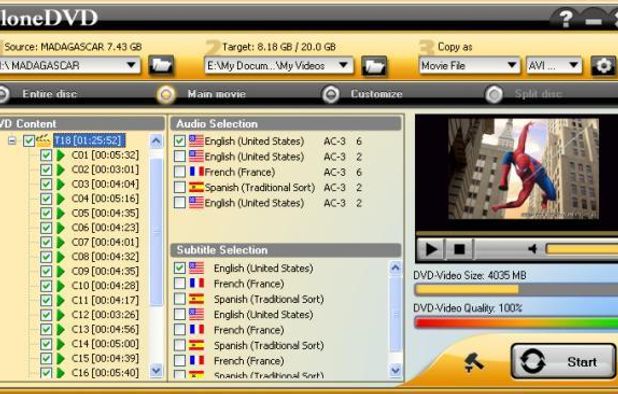Click the green play arrow of C01
Viewport: 618px width, 394px height.
[x=61, y=155]
